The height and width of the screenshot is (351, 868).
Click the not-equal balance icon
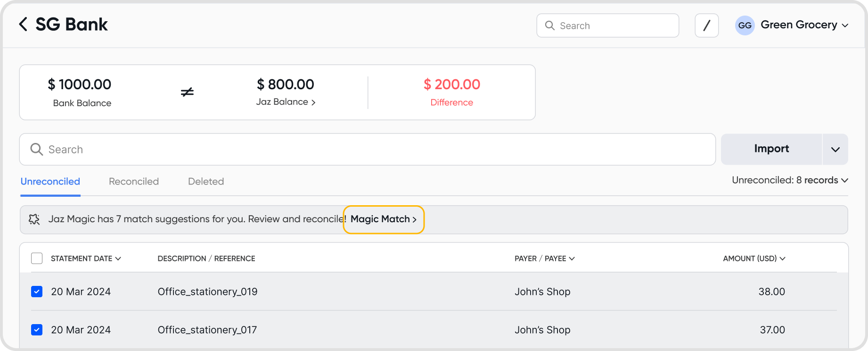coord(187,92)
